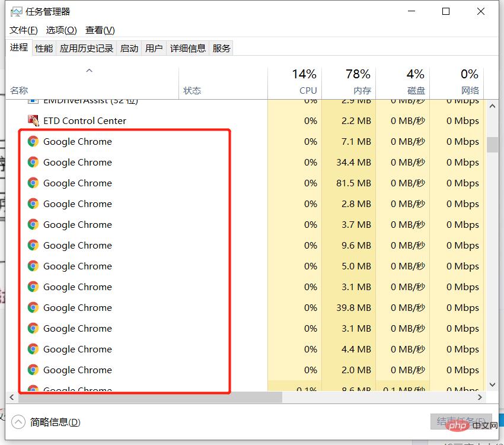Sort by the CPU 14% column header
This screenshot has height=445, width=504.
(295, 83)
